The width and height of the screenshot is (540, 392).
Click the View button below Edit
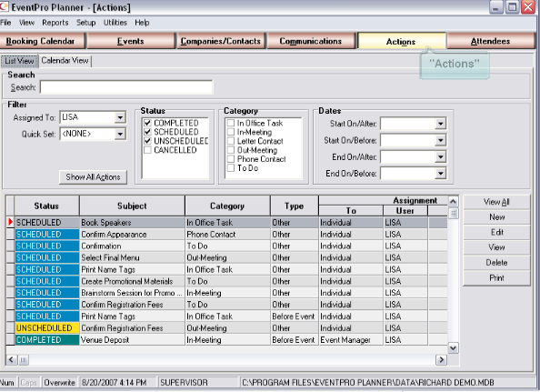coord(496,247)
